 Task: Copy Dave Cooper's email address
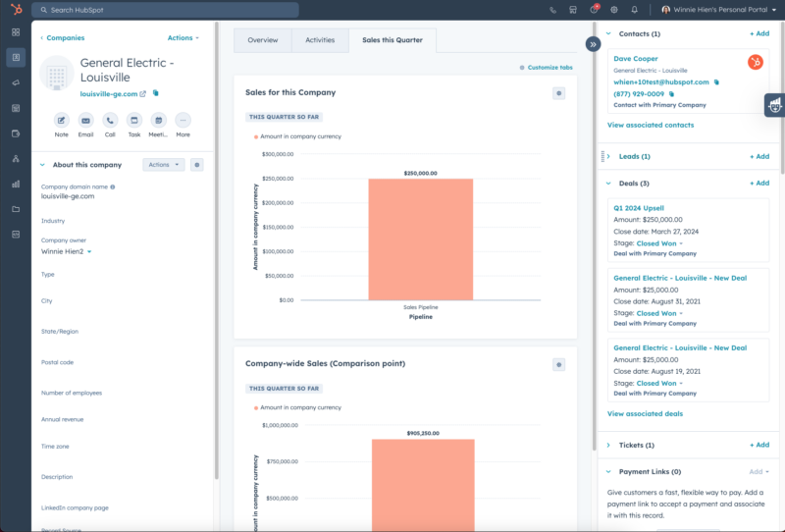[716, 82]
